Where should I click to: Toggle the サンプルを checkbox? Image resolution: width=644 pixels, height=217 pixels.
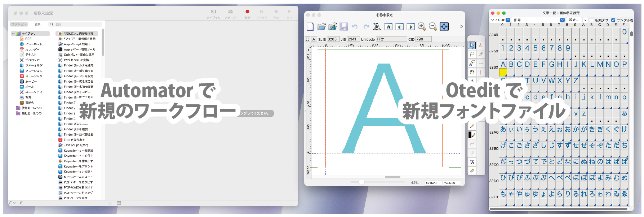[613, 20]
